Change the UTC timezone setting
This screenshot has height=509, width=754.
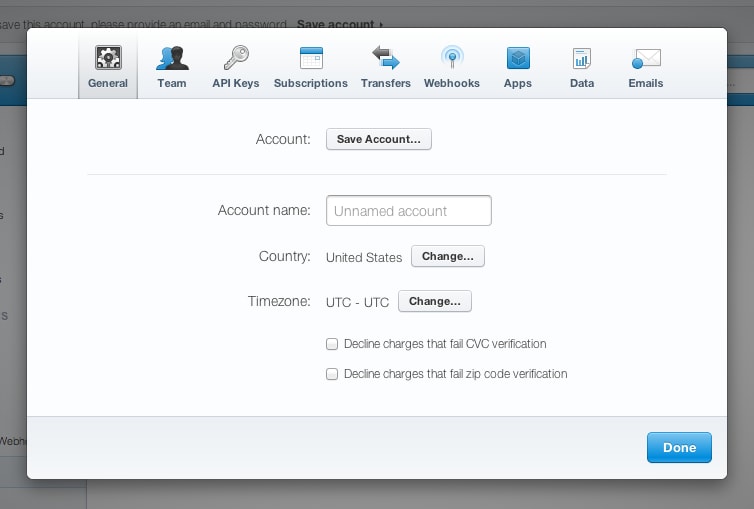(435, 301)
